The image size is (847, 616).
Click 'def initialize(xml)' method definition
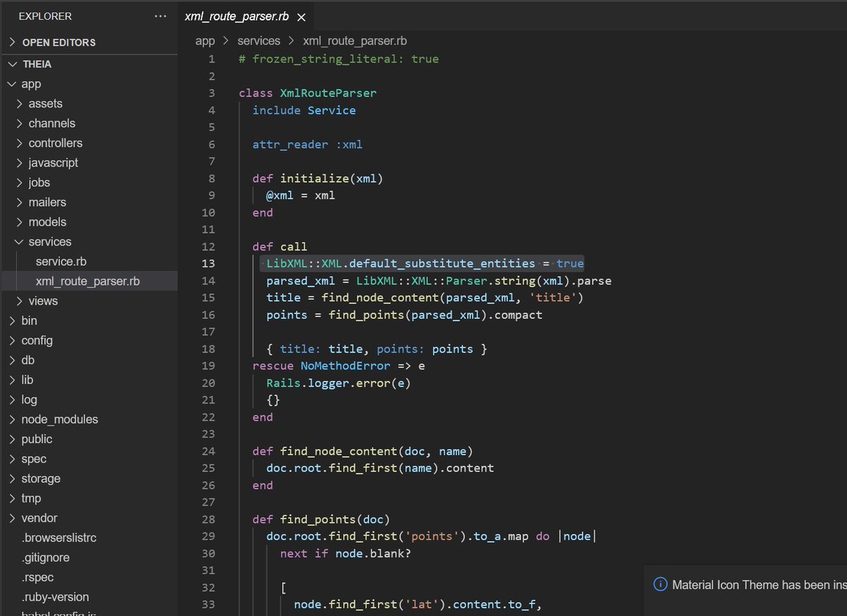318,179
